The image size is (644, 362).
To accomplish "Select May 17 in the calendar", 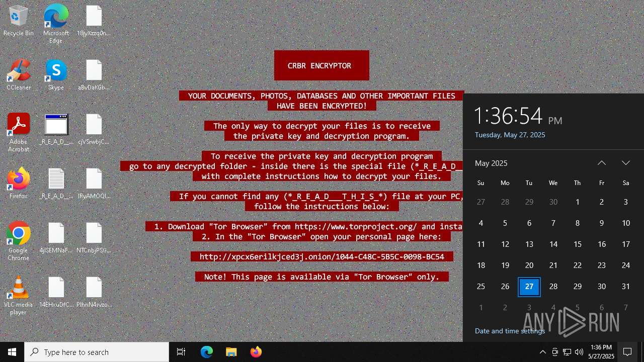I will coord(626,244).
